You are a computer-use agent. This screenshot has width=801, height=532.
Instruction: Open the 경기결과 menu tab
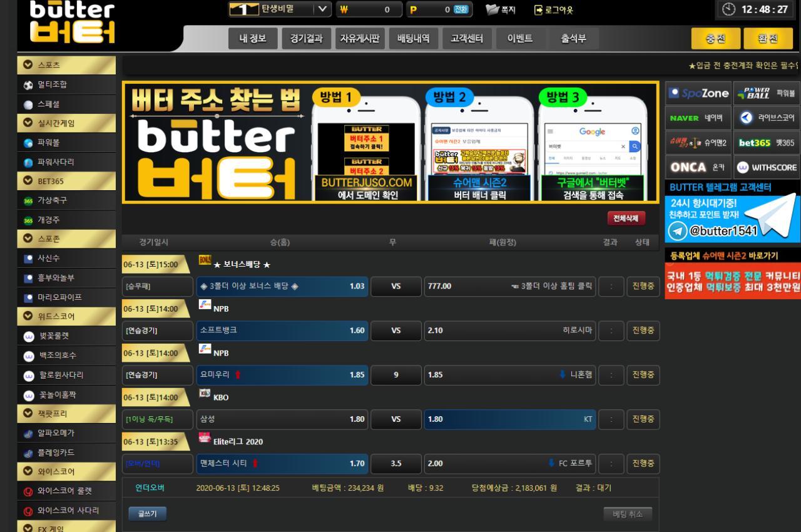tap(306, 39)
